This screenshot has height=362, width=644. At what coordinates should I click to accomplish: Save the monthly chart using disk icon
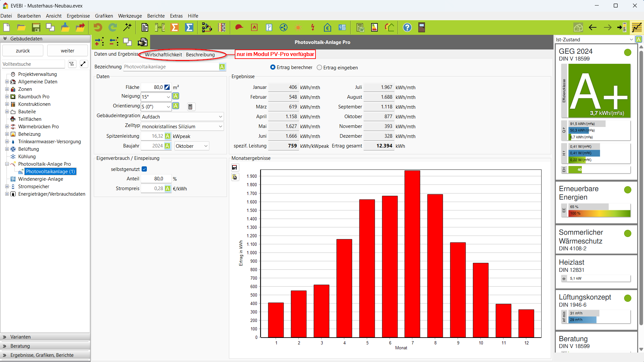click(x=234, y=168)
